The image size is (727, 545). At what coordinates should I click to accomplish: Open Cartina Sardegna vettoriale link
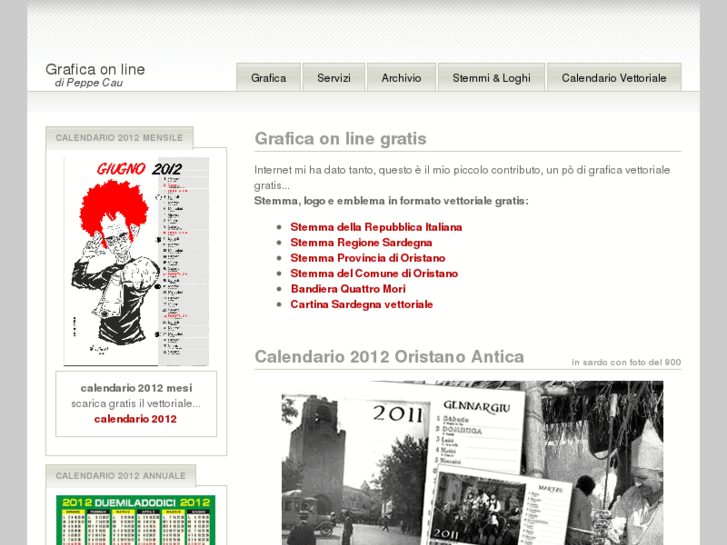click(x=362, y=304)
